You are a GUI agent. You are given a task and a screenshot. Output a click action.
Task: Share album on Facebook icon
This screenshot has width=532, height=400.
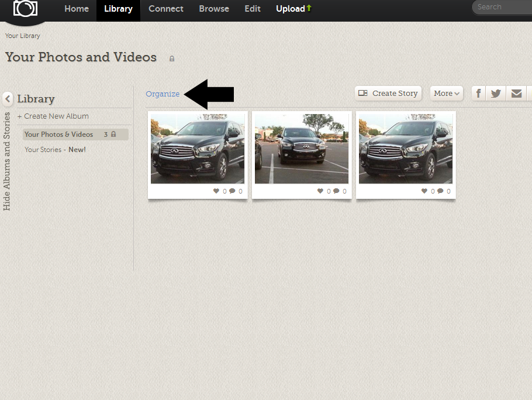(x=478, y=94)
